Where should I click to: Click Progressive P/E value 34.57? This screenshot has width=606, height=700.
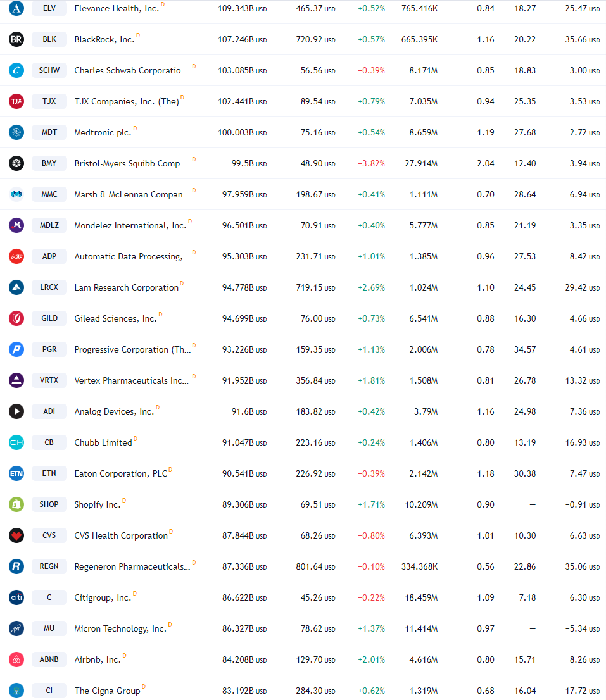point(525,350)
